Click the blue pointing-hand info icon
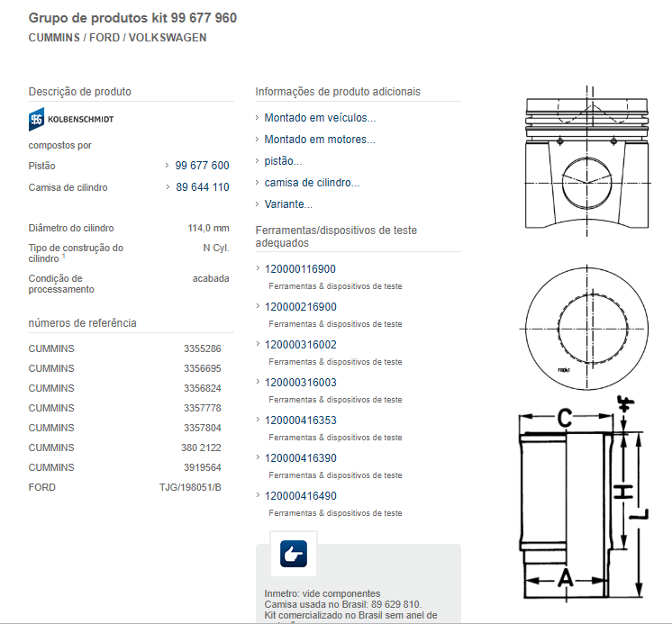 (x=294, y=555)
